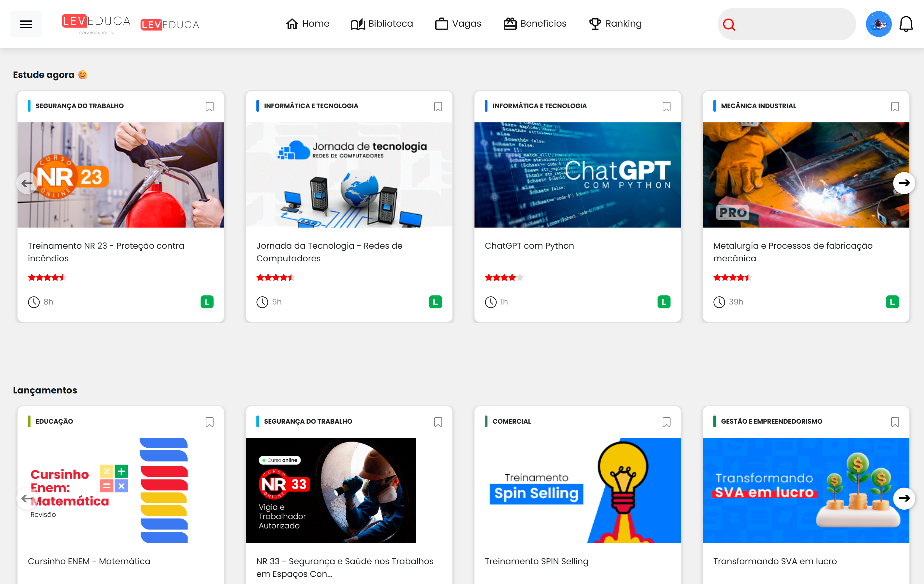The width and height of the screenshot is (924, 584).
Task: Click the previous arrow in Estude agora carousel
Action: (27, 183)
